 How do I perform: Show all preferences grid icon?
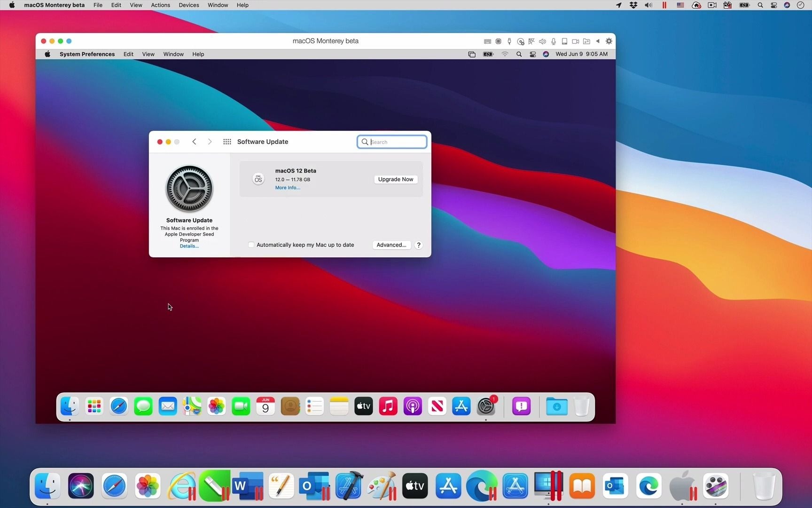227,142
